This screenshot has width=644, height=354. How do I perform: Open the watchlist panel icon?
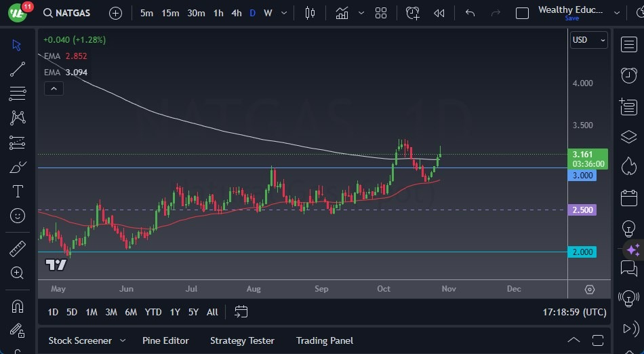[x=628, y=43]
